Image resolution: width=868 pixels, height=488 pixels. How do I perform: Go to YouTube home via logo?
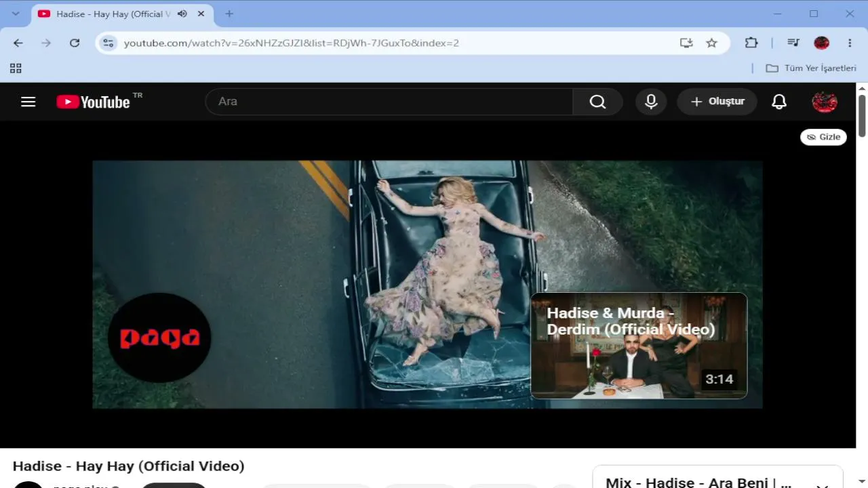[x=94, y=102]
